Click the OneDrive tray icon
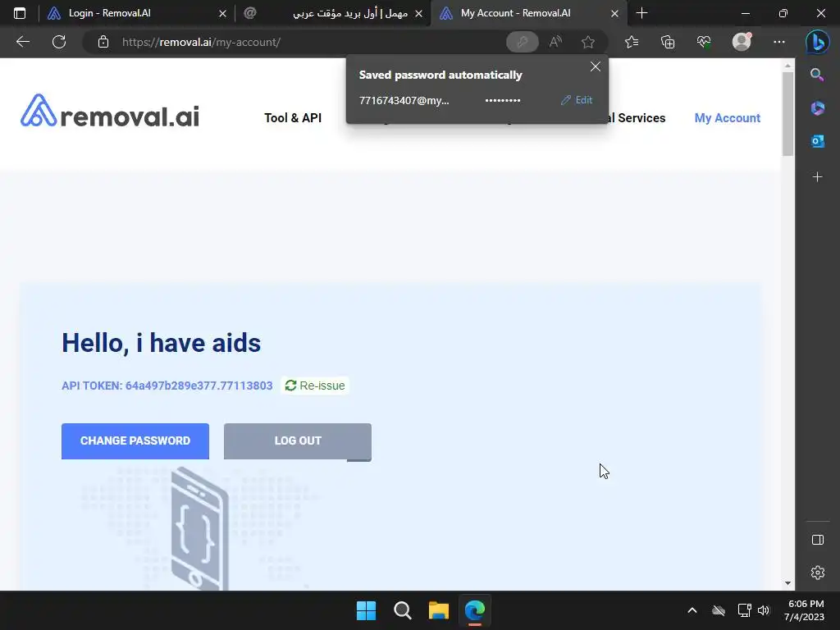Viewport: 840px width, 630px height. pyautogui.click(x=719, y=610)
